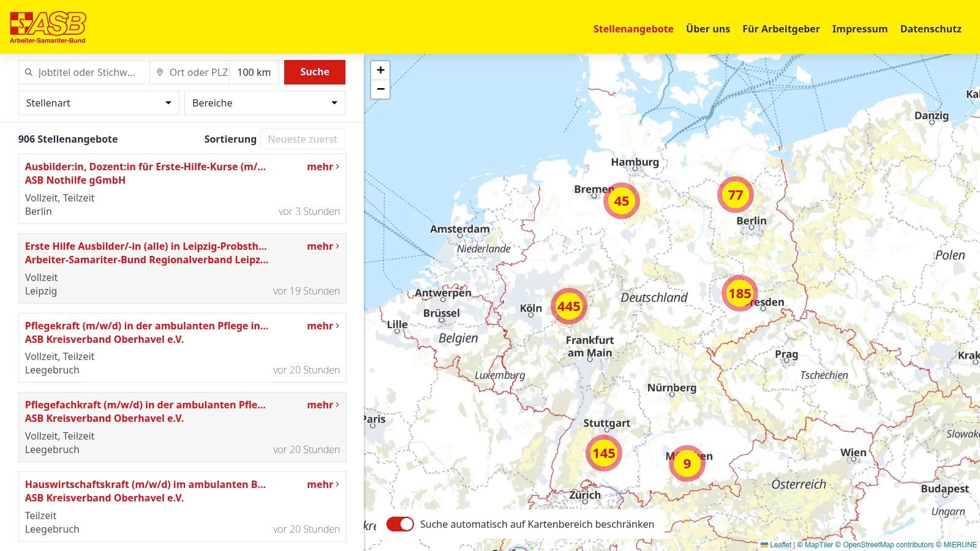Click 'vor 19 Stunden' timestamp
Image resolution: width=980 pixels, height=551 pixels.
pos(306,291)
